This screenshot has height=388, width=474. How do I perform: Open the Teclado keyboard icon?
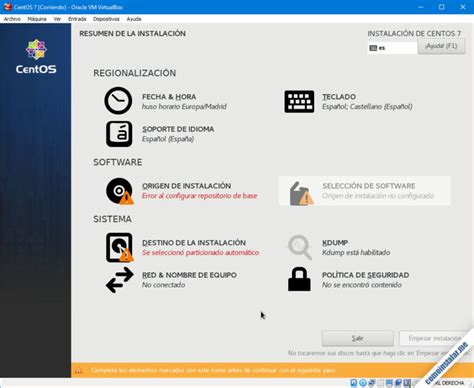(299, 101)
